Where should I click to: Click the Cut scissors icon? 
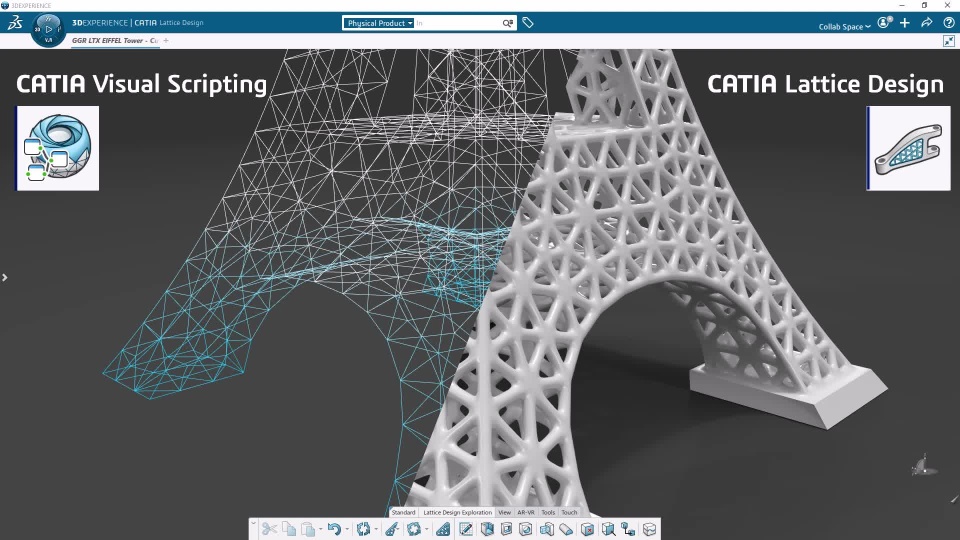pos(269,529)
